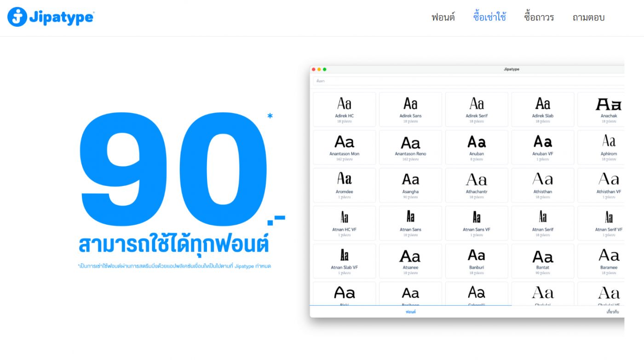The image size is (644, 360).
Task: Go to the ซื้อถาวร page
Action: [x=539, y=17]
